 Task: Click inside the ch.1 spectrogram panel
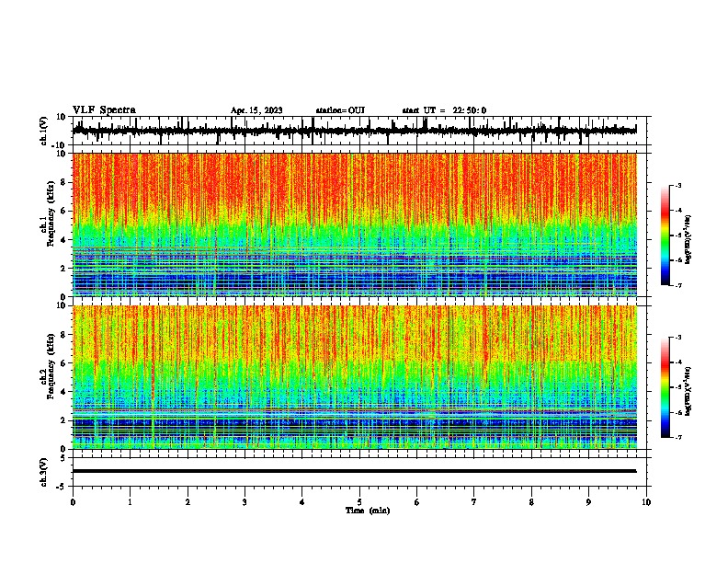354,224
